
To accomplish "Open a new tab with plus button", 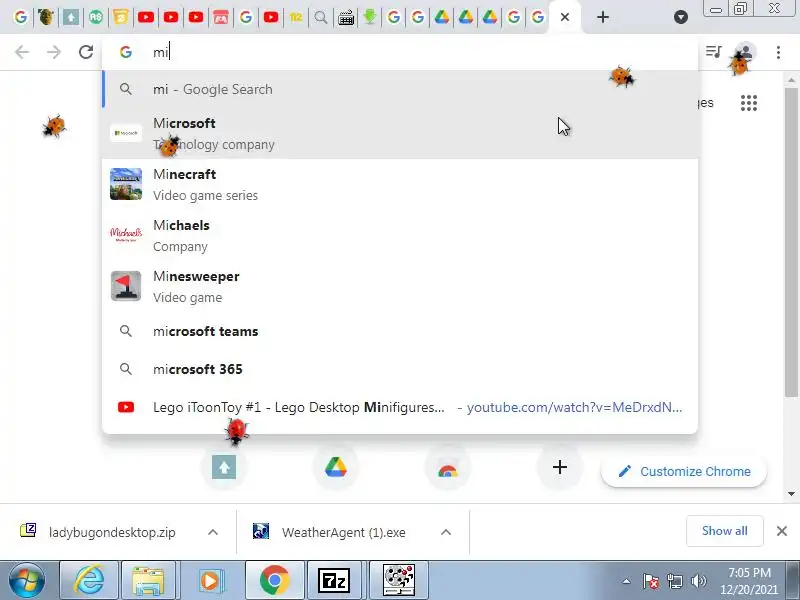I will [x=603, y=17].
